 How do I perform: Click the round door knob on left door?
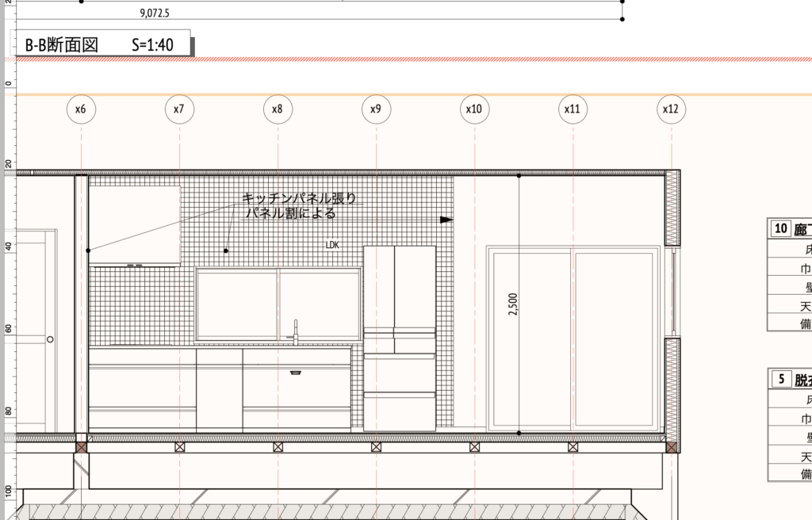point(50,339)
